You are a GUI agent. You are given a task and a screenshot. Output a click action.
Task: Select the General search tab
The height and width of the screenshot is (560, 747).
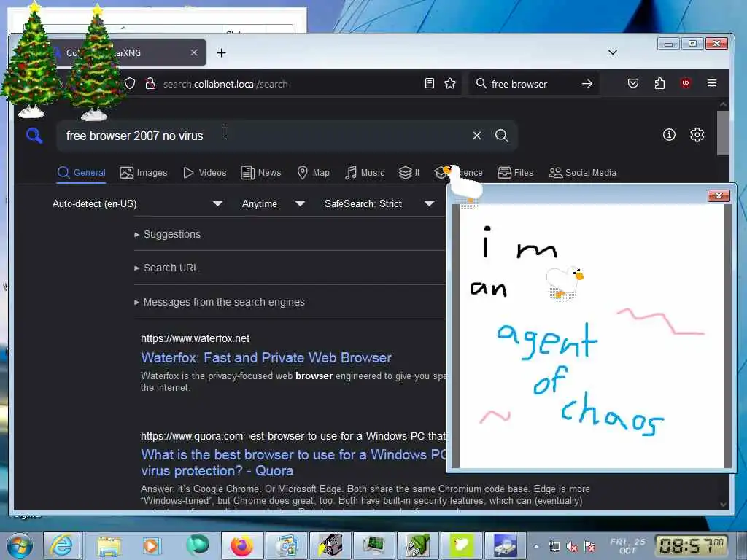coord(82,172)
